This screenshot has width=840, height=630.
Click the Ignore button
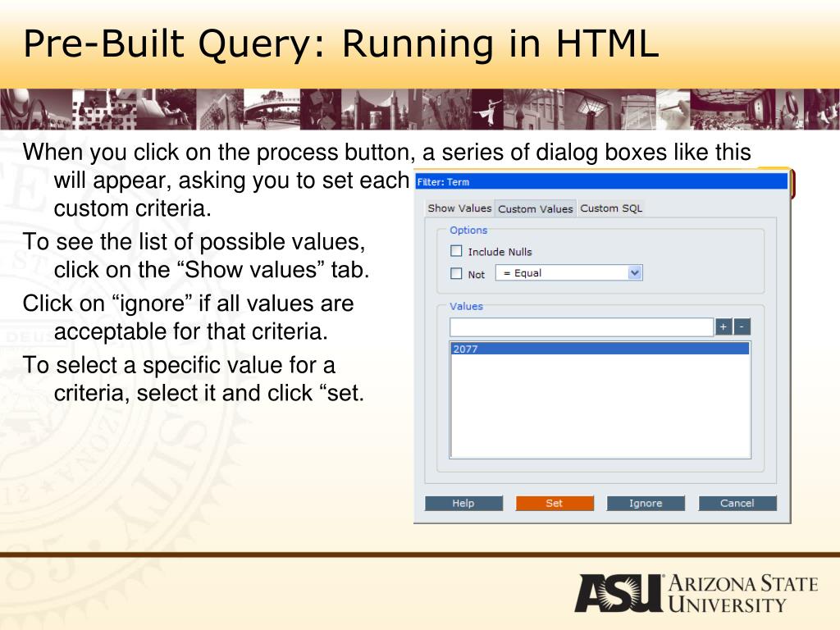pyautogui.click(x=646, y=503)
